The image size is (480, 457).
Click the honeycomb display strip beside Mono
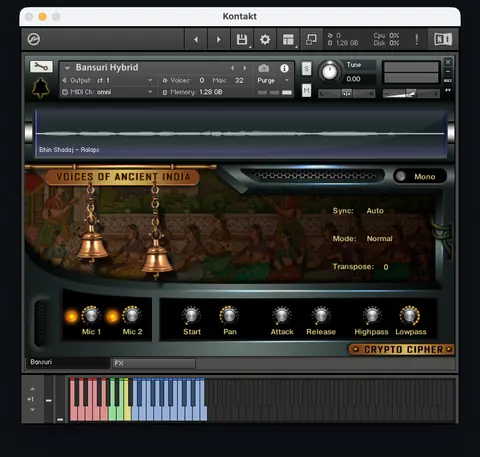coord(313,175)
